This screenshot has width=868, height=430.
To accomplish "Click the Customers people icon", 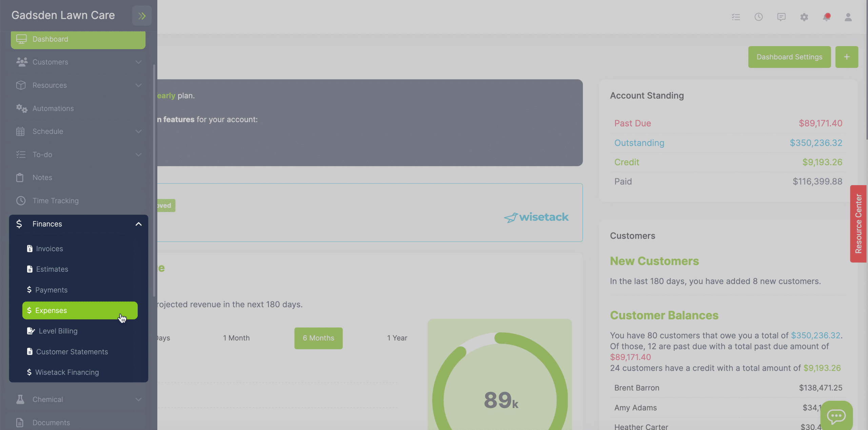I will click(22, 62).
